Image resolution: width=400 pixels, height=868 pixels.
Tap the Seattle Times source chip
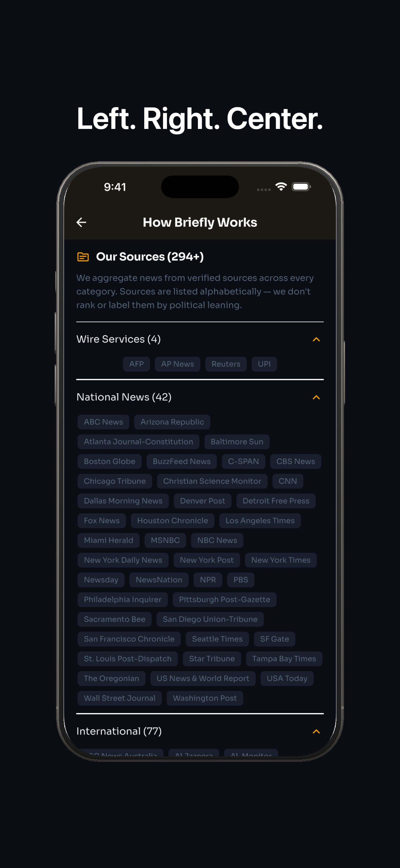(217, 639)
